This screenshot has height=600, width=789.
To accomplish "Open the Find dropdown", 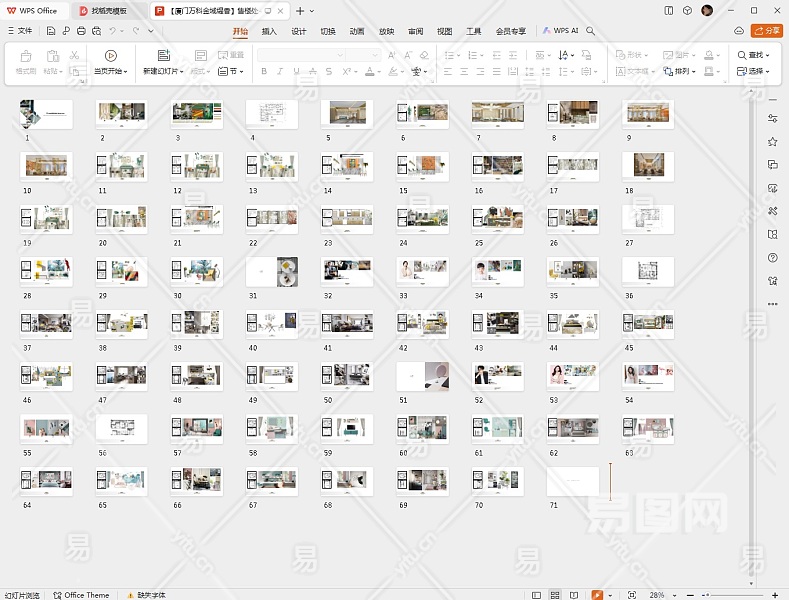I will [754, 55].
